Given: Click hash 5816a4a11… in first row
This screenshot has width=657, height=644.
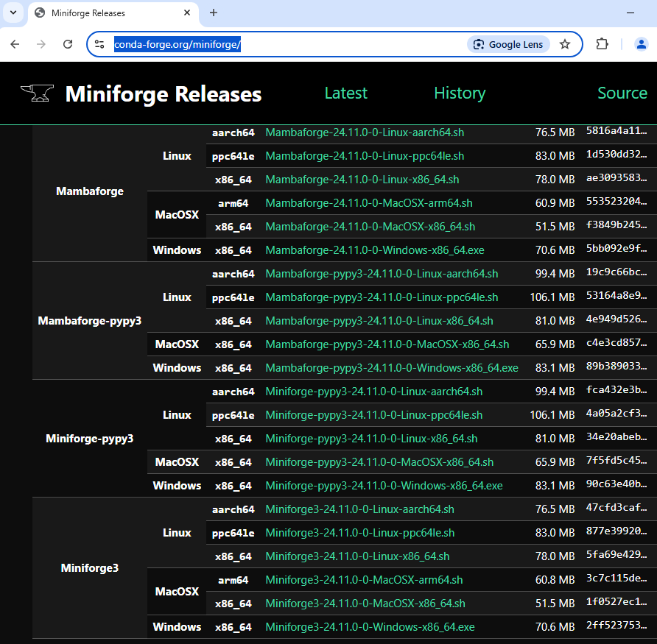Looking at the screenshot, I should tap(616, 131).
